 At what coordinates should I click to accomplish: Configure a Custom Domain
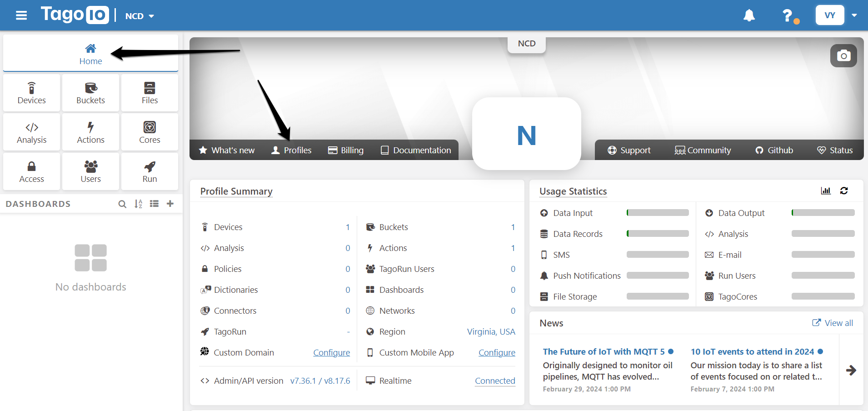pyautogui.click(x=331, y=352)
